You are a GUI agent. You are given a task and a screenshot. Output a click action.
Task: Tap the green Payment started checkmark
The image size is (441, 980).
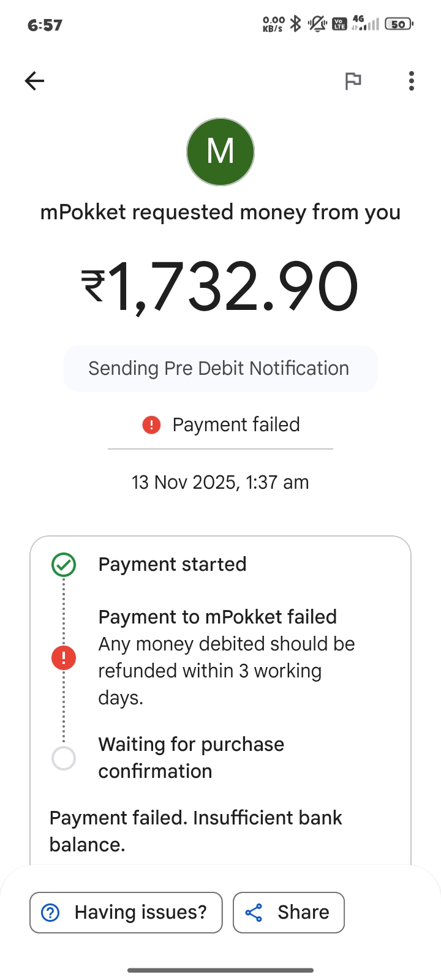(x=64, y=565)
